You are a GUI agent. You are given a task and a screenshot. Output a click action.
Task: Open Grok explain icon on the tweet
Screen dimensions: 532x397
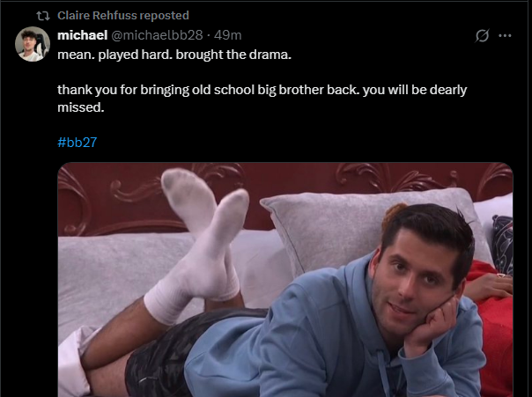[482, 35]
